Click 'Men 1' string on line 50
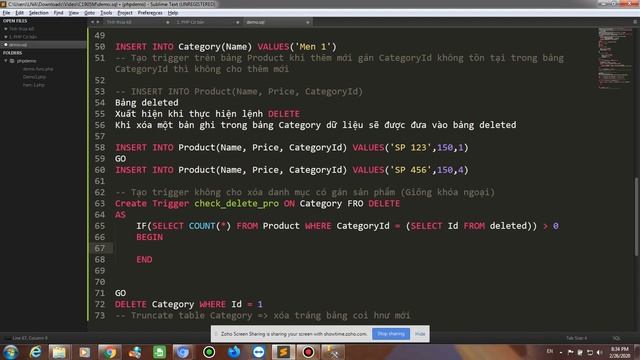The height and width of the screenshot is (360, 640). [313, 47]
